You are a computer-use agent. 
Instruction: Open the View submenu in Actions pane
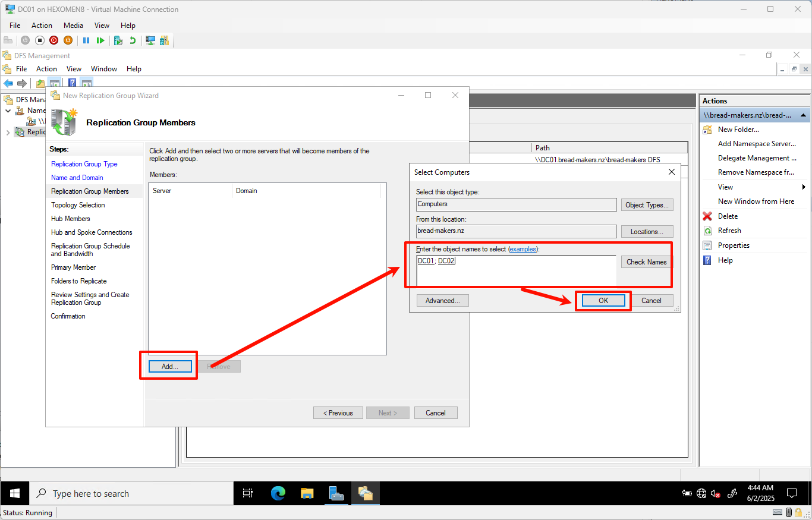(726, 187)
